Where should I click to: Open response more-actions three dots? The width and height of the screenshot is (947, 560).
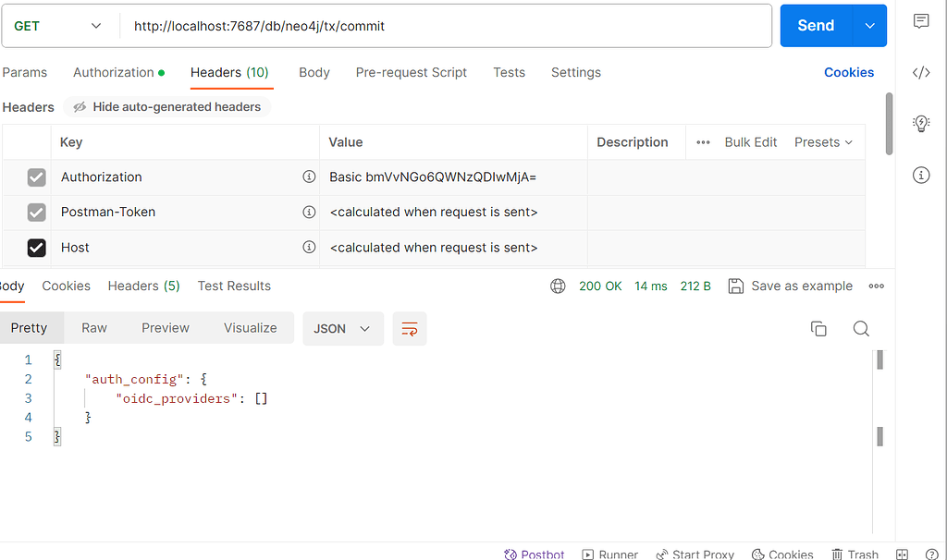877,286
